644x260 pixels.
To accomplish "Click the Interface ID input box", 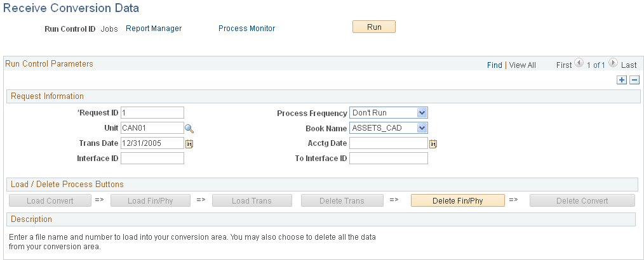I will [x=152, y=159].
